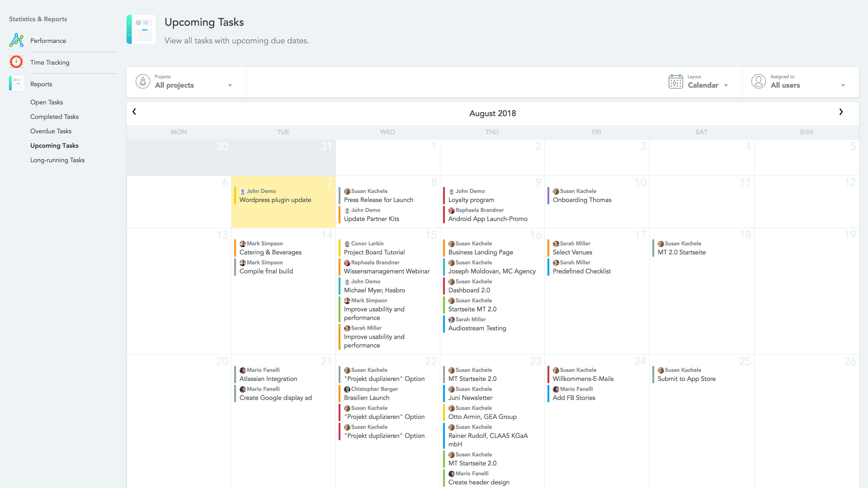Viewport: 868px width, 488px height.
Task: Click the Time Tracking icon in sidebar
Action: pos(16,62)
